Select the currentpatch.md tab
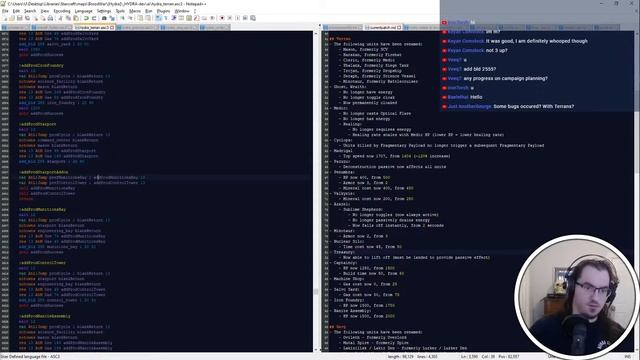640x360 pixels. coord(381,27)
